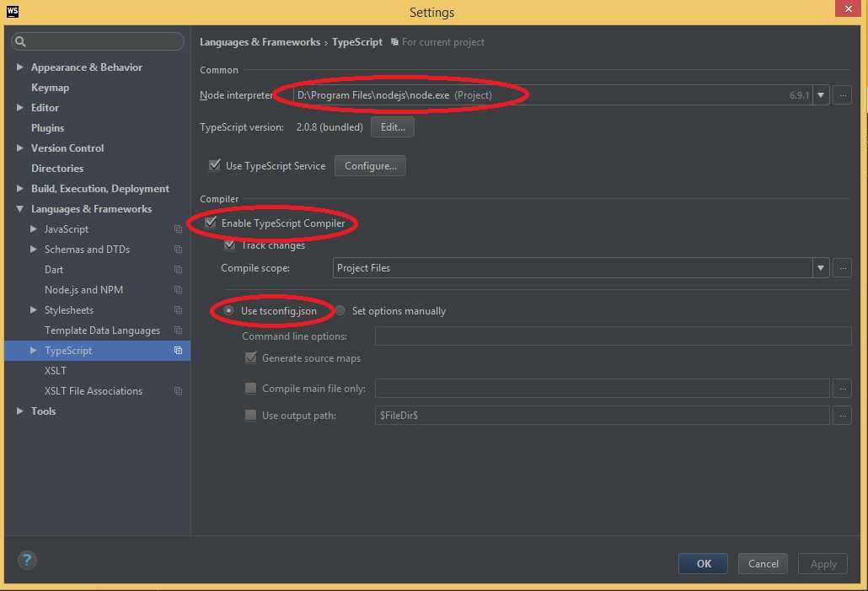This screenshot has height=591, width=868.
Task: Expand Build, Execution, Deployment section
Action: point(20,188)
